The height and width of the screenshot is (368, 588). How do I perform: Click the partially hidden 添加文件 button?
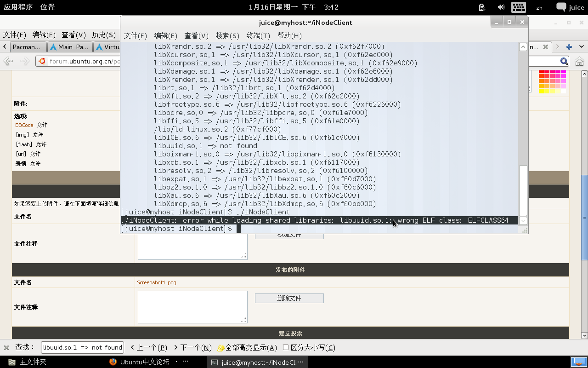tap(289, 236)
